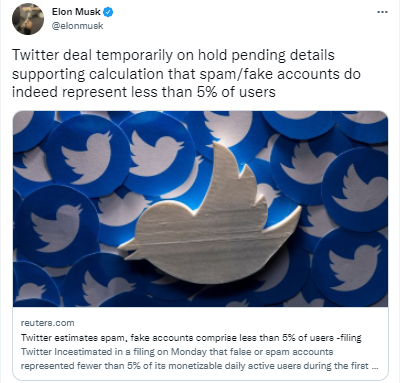Click tweet line starting 'supporting calculation that'
The width and height of the screenshot is (409, 383).
point(186,74)
